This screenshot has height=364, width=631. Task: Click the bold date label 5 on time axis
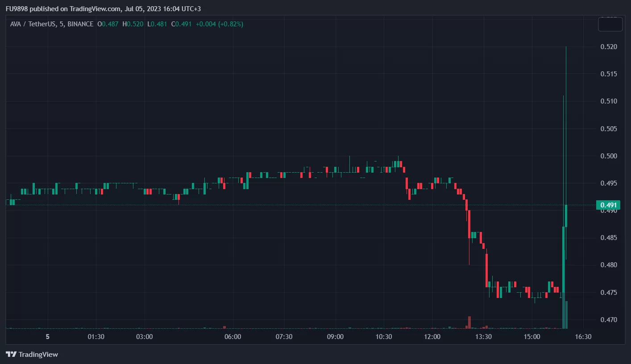[x=47, y=337]
